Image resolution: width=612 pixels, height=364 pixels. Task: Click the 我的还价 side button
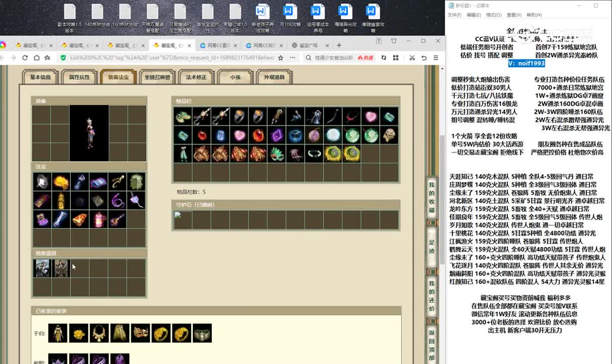pos(431,295)
